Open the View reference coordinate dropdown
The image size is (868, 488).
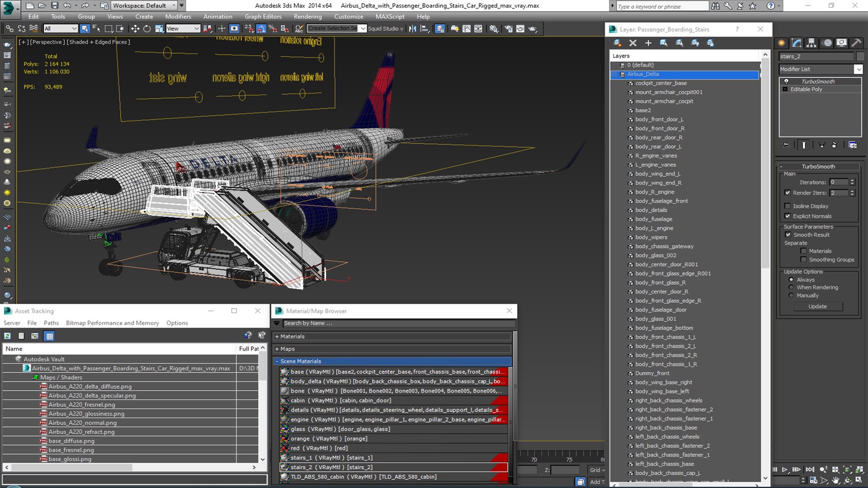[183, 28]
